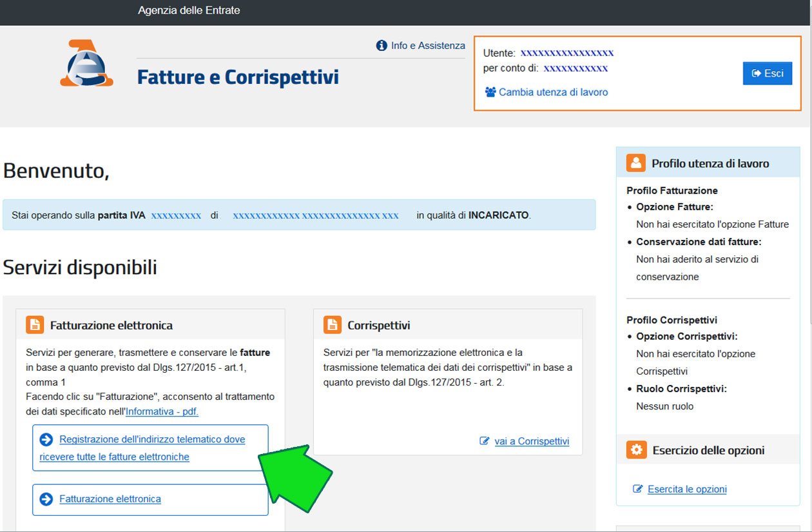Image resolution: width=812 pixels, height=532 pixels.
Task: Click the Opzione Fatture bullet label
Action: (675, 207)
